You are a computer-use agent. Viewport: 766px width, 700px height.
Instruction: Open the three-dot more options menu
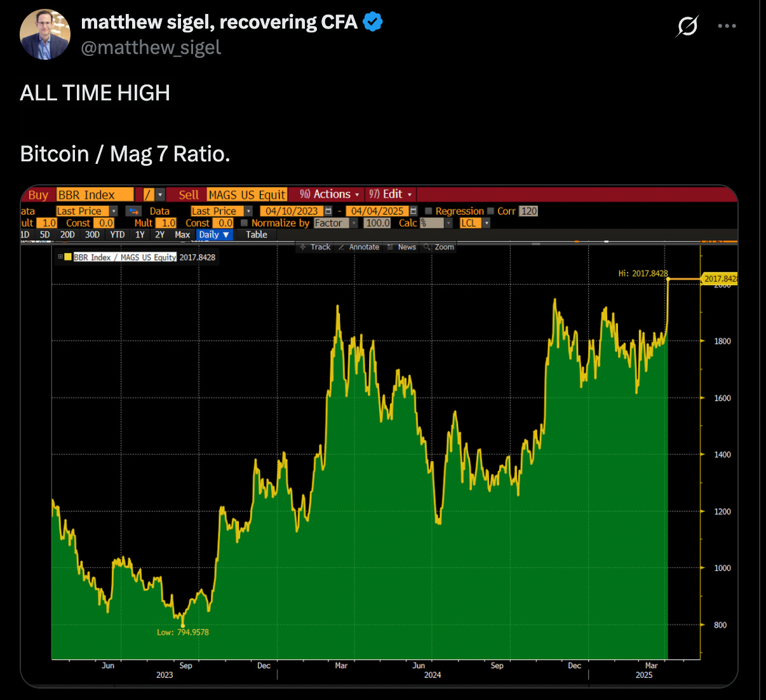[727, 26]
